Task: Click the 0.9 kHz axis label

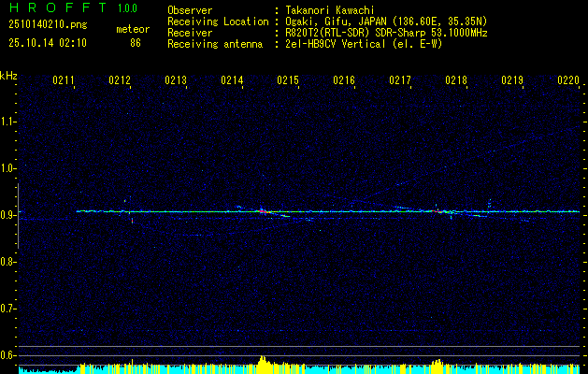Action: pos(7,215)
